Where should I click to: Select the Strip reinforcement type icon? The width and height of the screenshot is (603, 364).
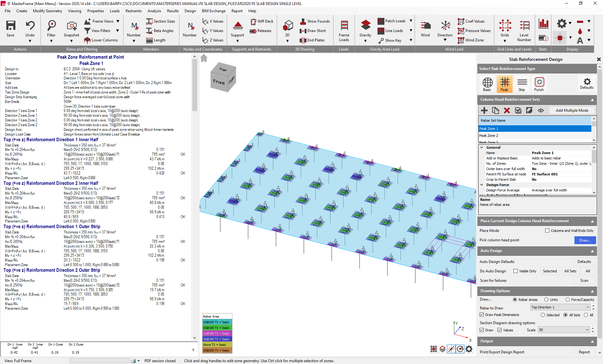pyautogui.click(x=522, y=84)
